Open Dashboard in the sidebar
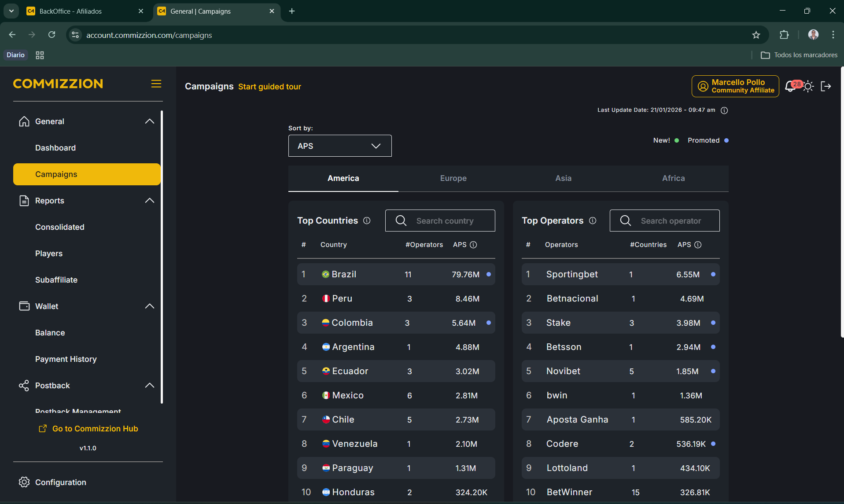 point(55,148)
